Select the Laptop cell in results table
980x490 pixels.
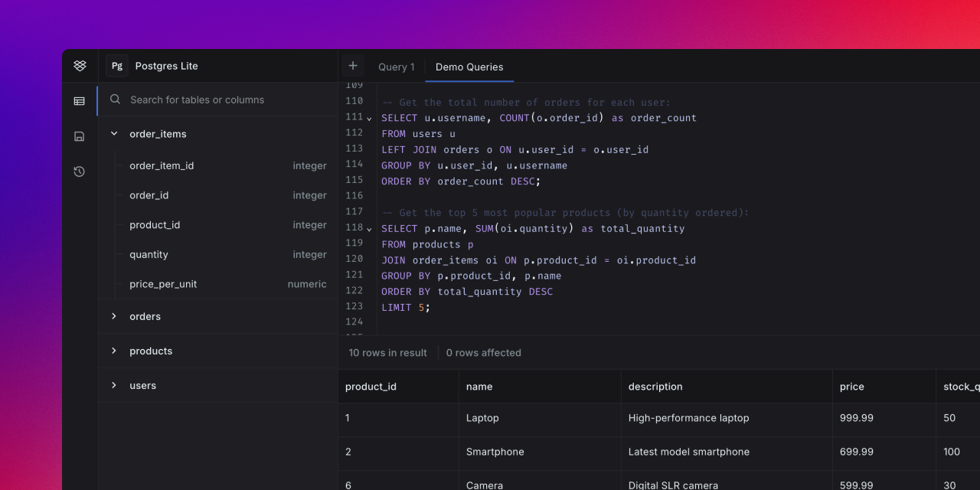(482, 418)
